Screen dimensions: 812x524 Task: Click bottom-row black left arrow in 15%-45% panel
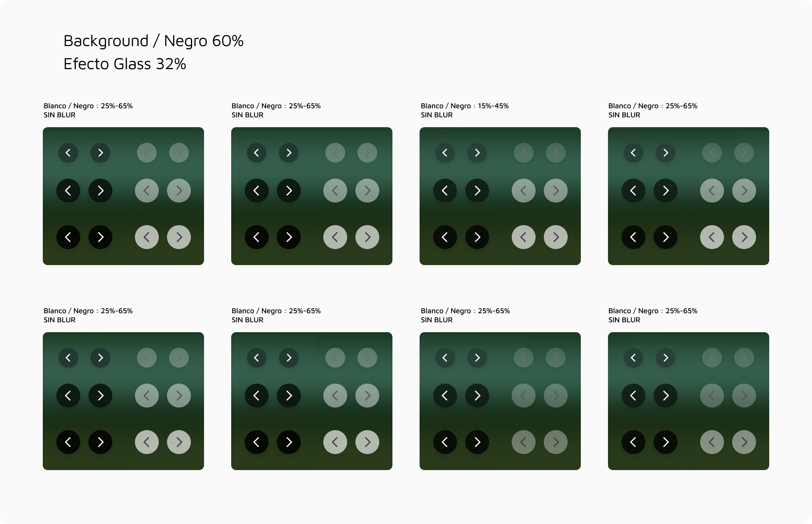tap(445, 237)
